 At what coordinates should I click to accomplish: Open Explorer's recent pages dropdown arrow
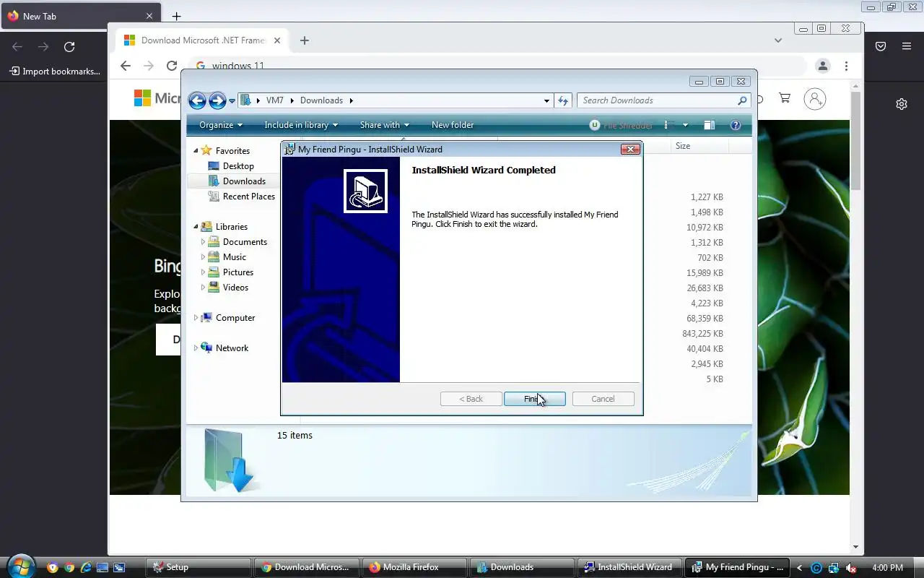(x=232, y=101)
